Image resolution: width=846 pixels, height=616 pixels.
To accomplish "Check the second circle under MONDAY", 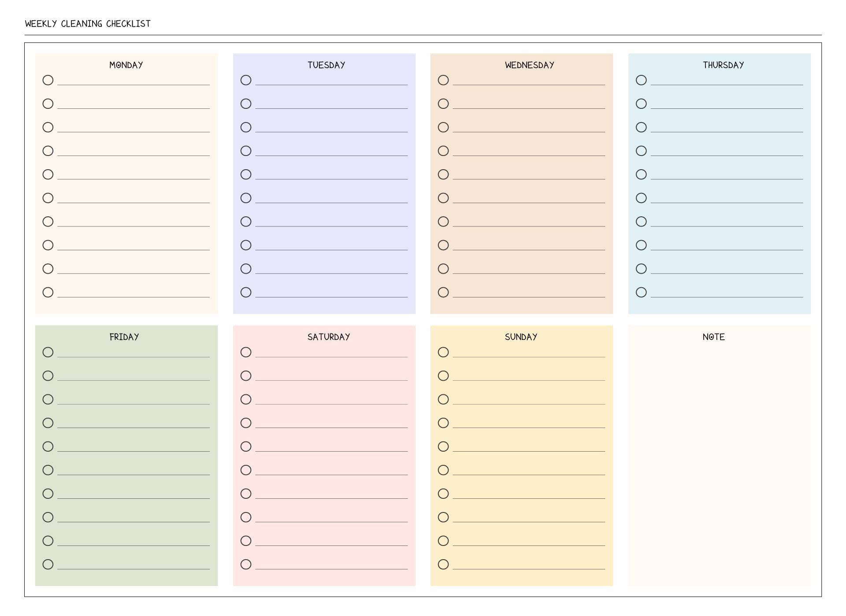I will click(x=48, y=104).
